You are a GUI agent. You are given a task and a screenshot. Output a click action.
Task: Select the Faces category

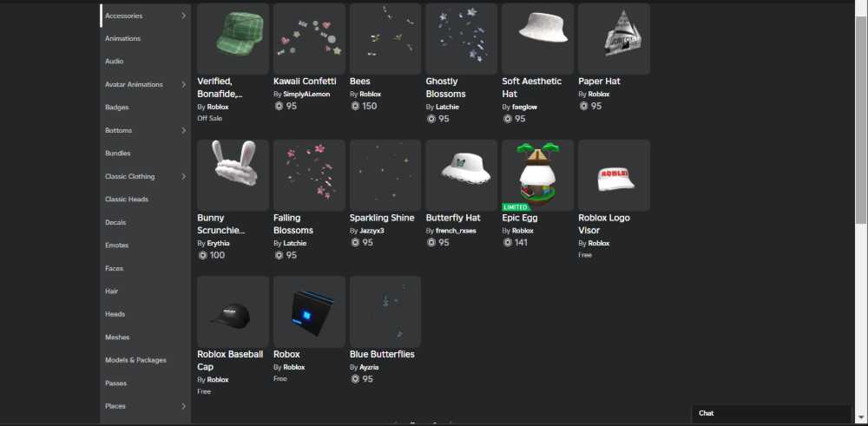point(114,268)
